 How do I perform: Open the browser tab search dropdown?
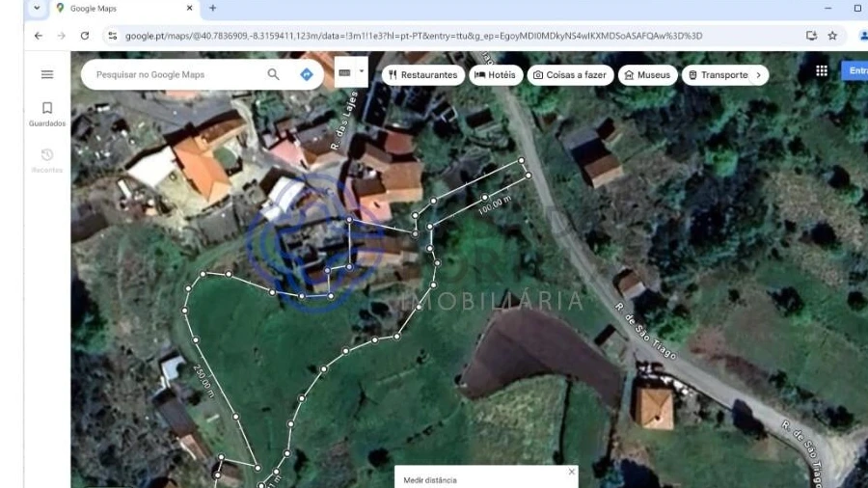37,9
